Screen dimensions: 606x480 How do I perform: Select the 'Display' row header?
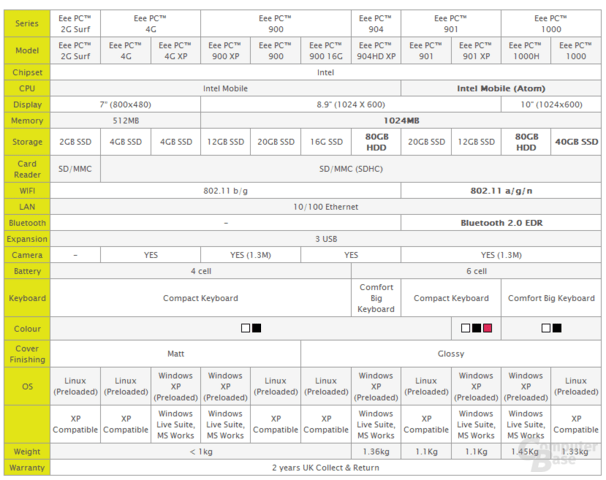click(x=27, y=105)
